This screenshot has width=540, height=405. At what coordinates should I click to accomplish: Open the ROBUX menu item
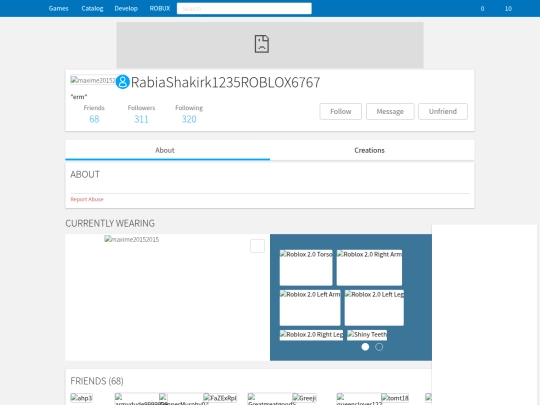tap(160, 8)
